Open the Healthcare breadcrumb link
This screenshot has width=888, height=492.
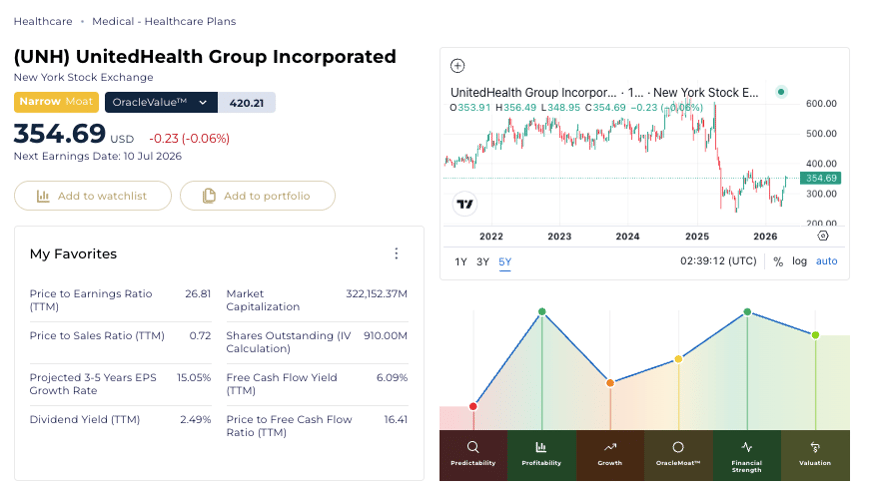pos(43,21)
